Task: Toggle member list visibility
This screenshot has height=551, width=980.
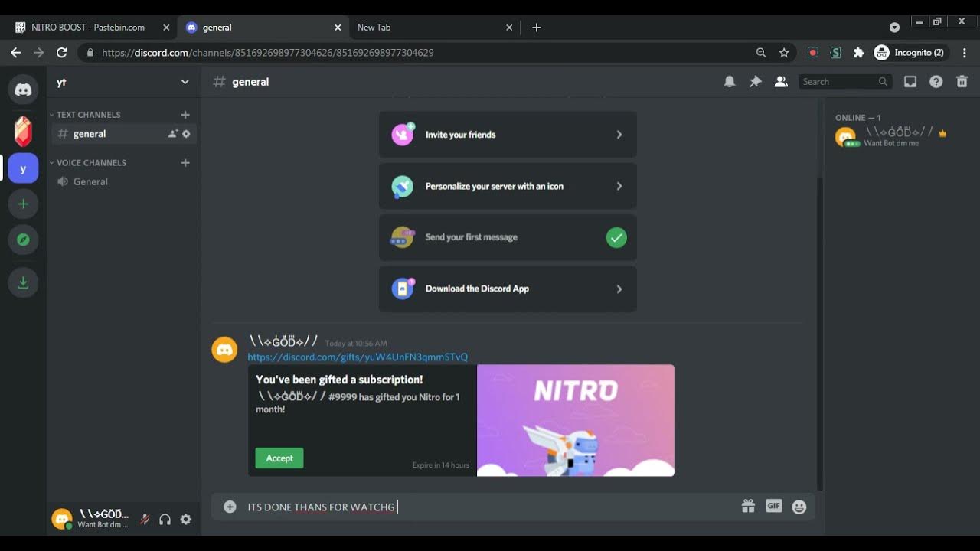Action: 781,82
